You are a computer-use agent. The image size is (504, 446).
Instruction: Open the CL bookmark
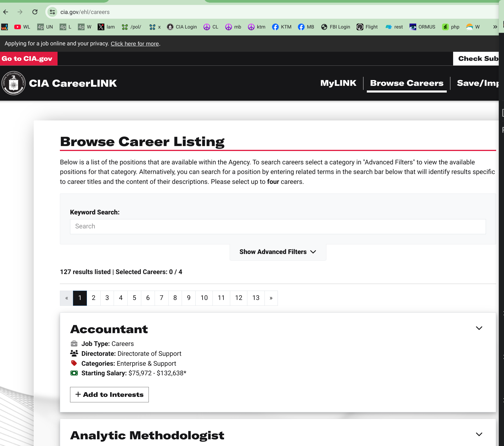pos(211,27)
